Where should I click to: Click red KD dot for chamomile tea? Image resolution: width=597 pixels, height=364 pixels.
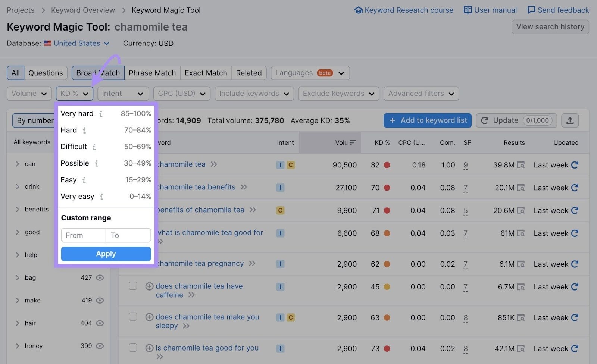(387, 165)
